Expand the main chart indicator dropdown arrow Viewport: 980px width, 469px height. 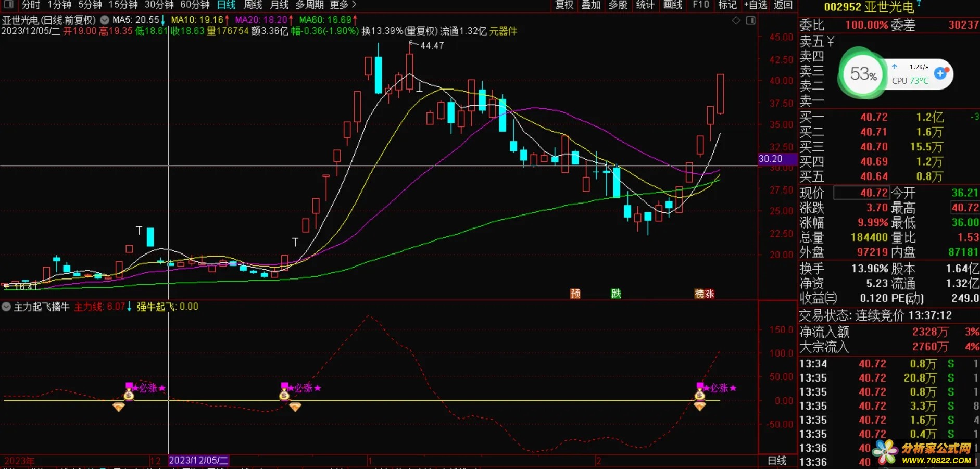coord(105,20)
